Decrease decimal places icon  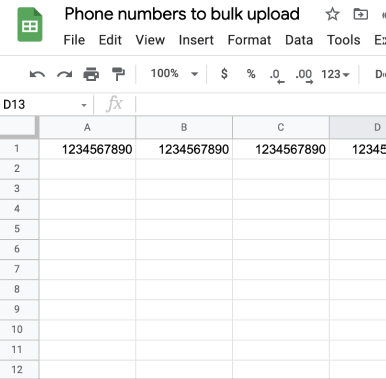point(277,76)
